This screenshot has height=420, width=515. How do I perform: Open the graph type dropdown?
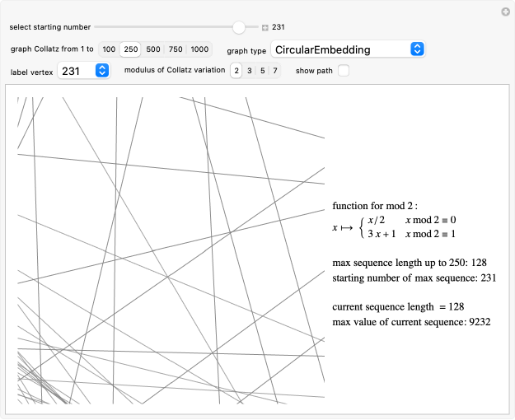347,49
